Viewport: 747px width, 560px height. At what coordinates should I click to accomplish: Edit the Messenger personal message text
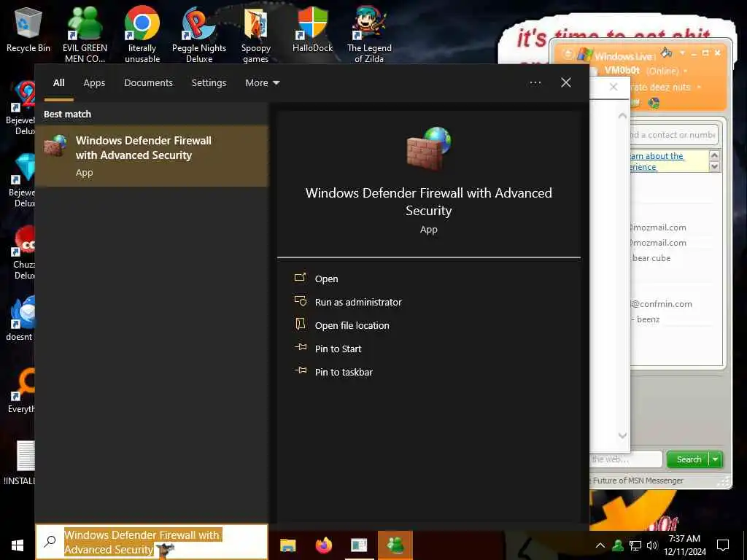(660, 87)
